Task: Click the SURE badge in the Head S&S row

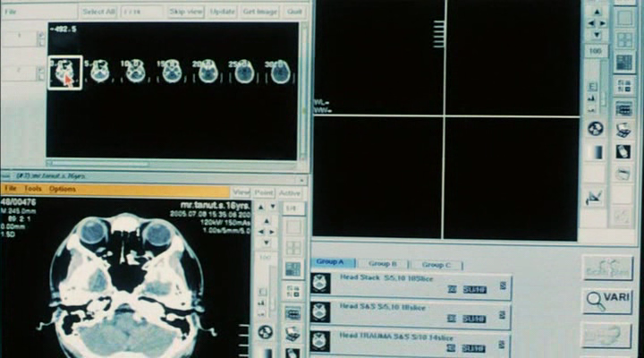Action: tap(474, 319)
